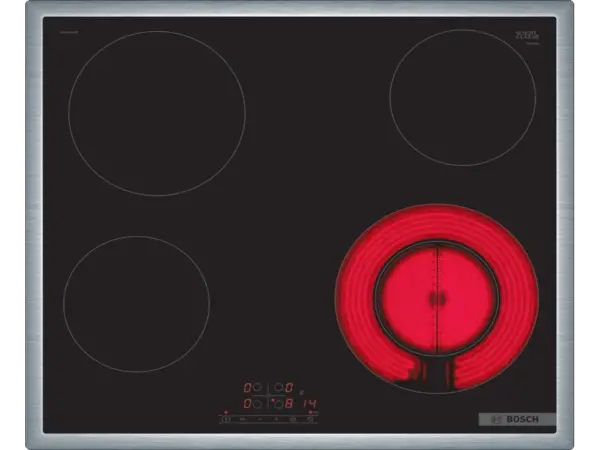Screen dimensions: 600x450
Task: Select the active front-right zone selector circle
Action: 279,404
